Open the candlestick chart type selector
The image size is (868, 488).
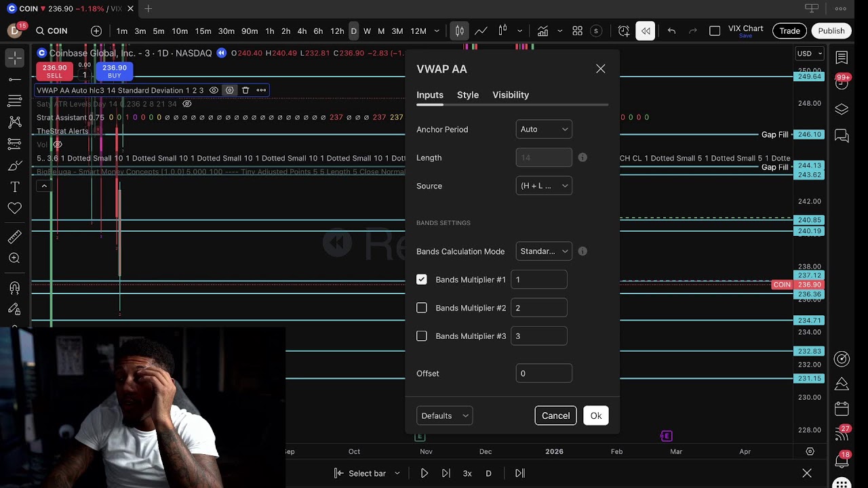coord(460,31)
